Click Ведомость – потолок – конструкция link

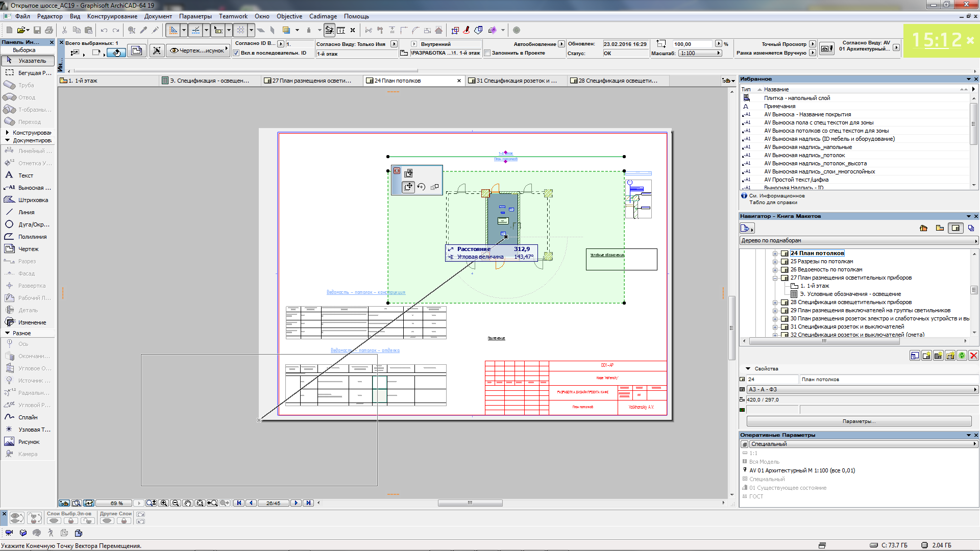(x=365, y=292)
